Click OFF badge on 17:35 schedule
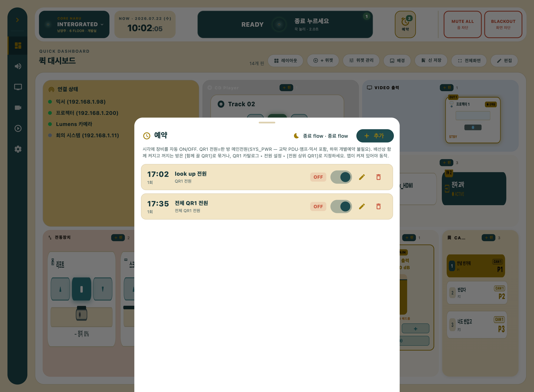The width and height of the screenshot is (534, 392). (318, 206)
